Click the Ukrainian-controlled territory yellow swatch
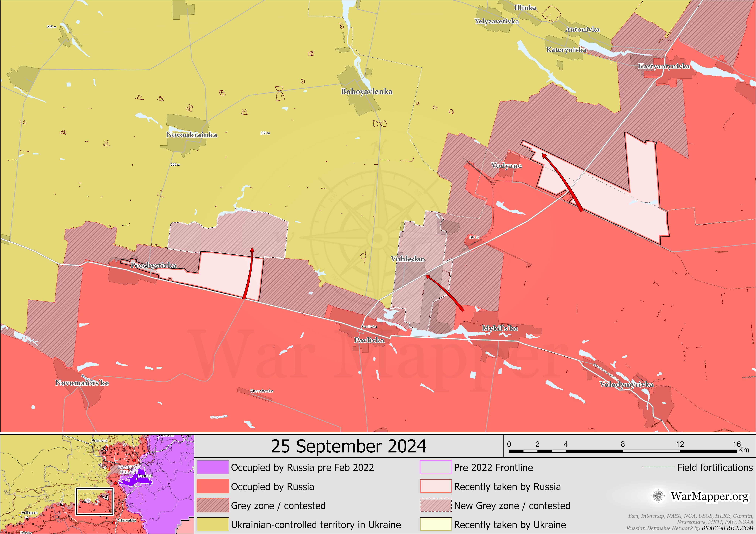 tap(213, 524)
